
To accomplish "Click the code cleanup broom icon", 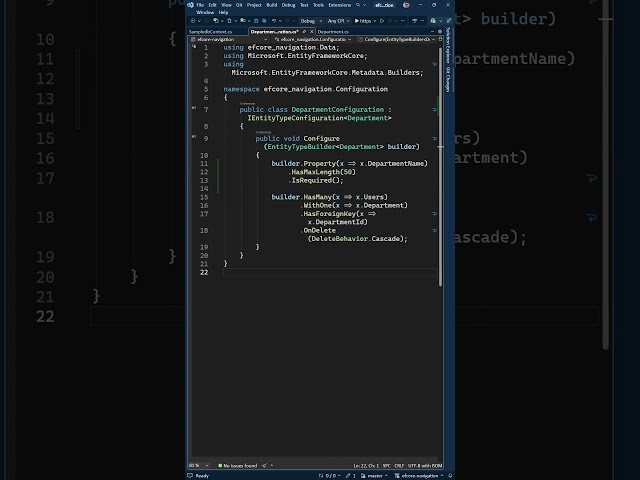I will (x=264, y=465).
